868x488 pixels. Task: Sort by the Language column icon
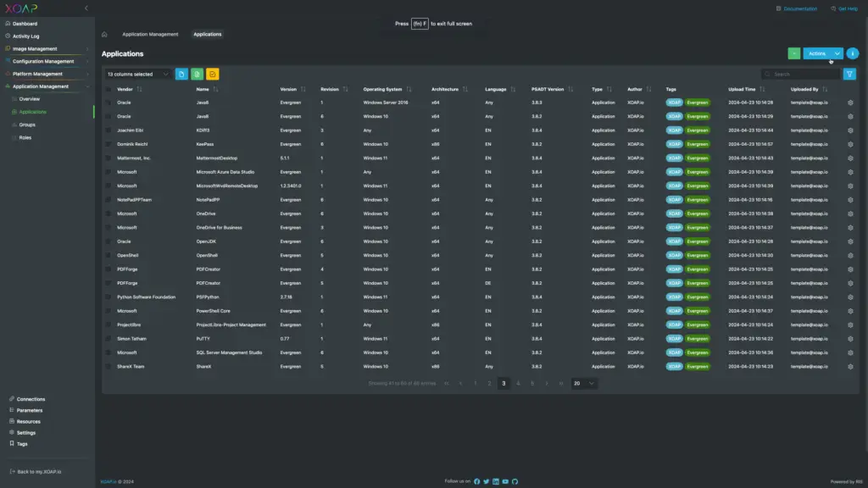click(513, 89)
